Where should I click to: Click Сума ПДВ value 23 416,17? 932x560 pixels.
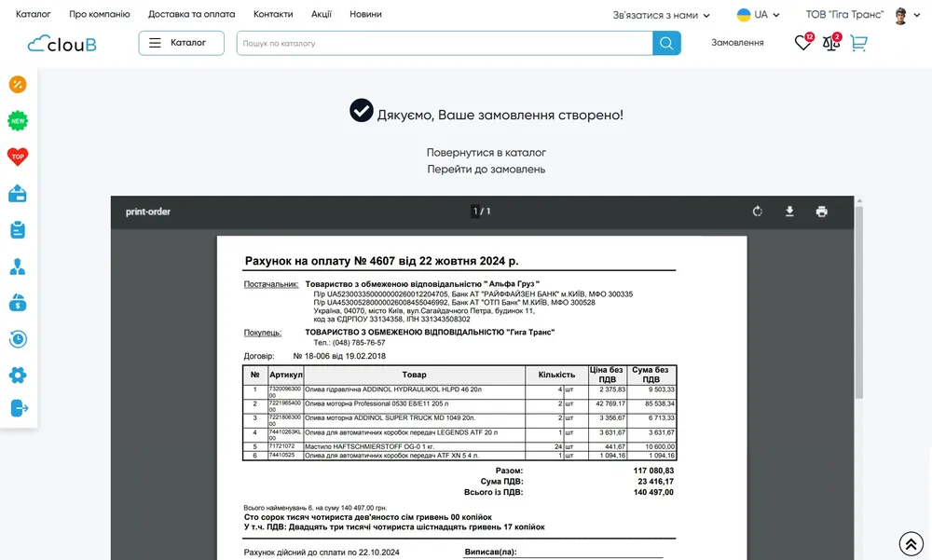655,482
